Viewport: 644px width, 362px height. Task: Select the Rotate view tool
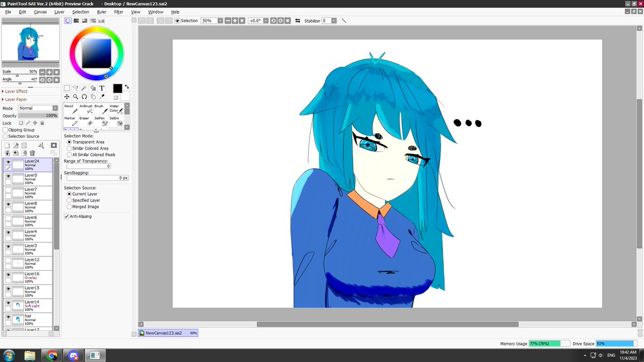(84, 97)
